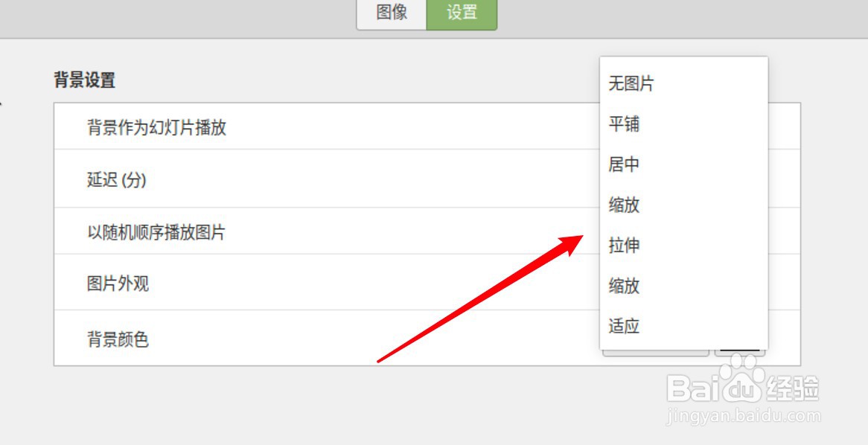This screenshot has width=868, height=445.
Task: Choose the first 缩放 option
Action: point(624,205)
